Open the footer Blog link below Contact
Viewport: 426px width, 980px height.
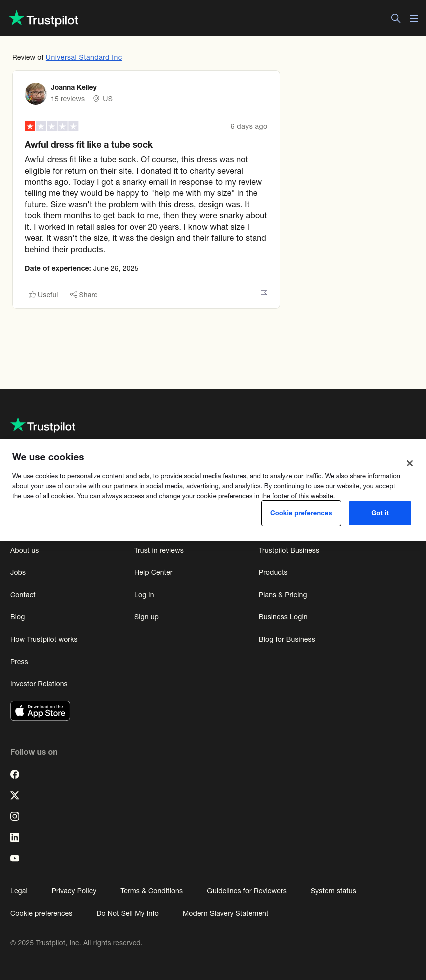tap(18, 617)
